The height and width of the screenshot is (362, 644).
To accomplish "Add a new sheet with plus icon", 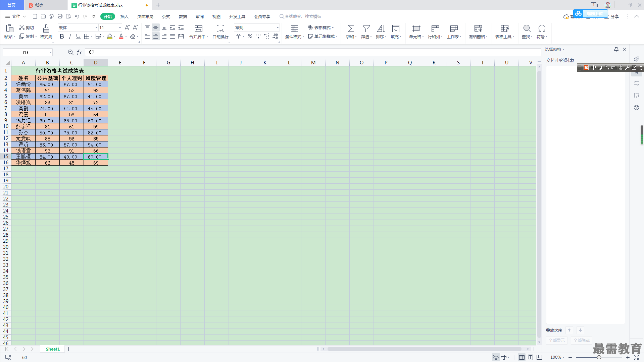I will tap(69, 349).
